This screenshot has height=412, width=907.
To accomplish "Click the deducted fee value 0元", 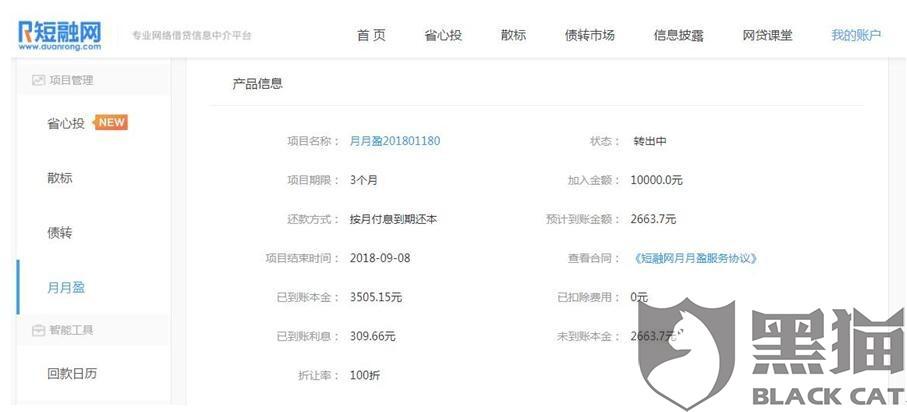I will point(639,297).
